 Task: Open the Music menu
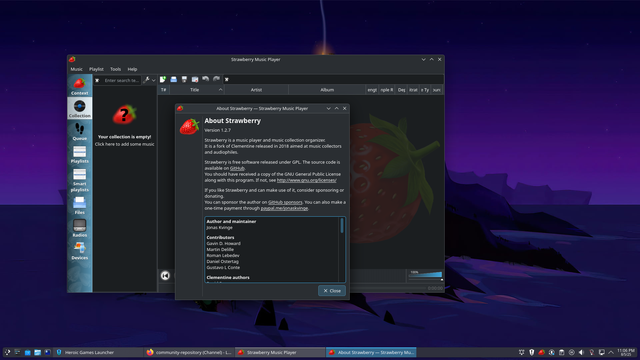[x=76, y=69]
